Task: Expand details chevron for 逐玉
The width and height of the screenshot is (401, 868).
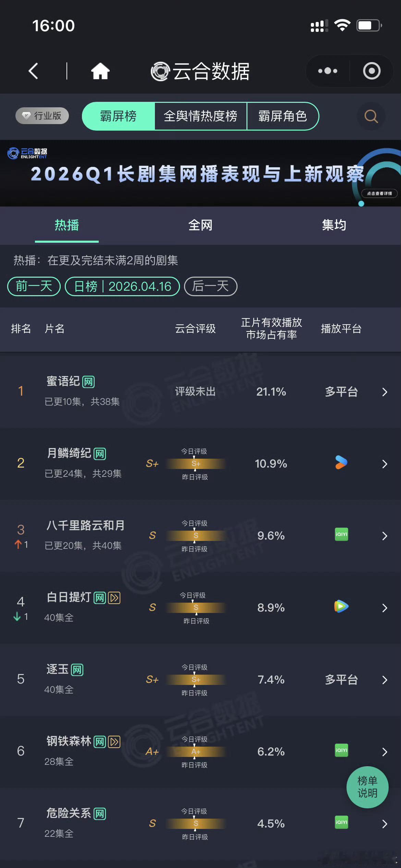Action: coord(385,679)
